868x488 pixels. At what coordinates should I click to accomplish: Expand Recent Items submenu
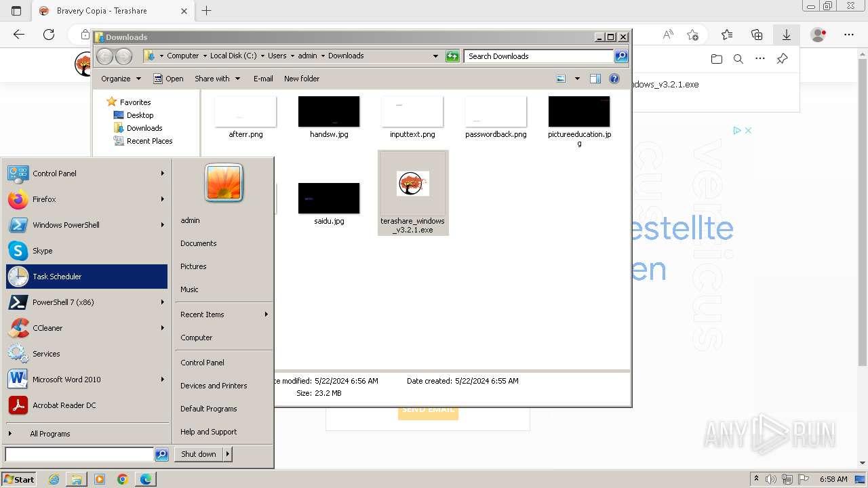pyautogui.click(x=224, y=314)
